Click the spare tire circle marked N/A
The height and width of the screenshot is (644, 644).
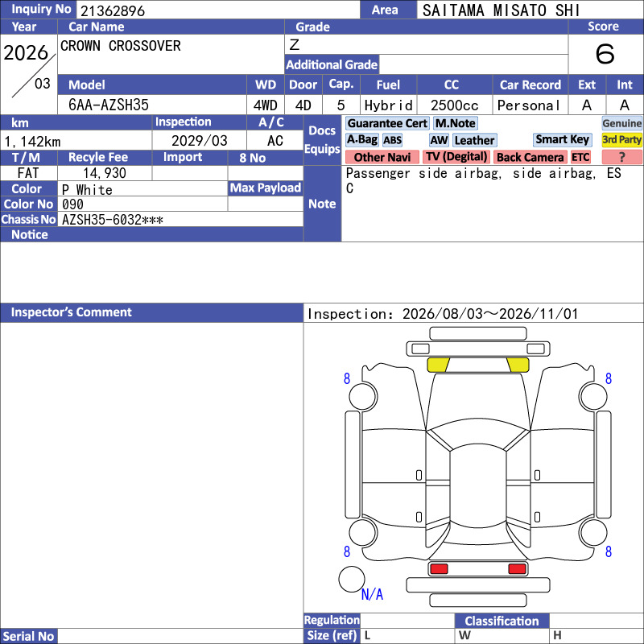pyautogui.click(x=352, y=579)
